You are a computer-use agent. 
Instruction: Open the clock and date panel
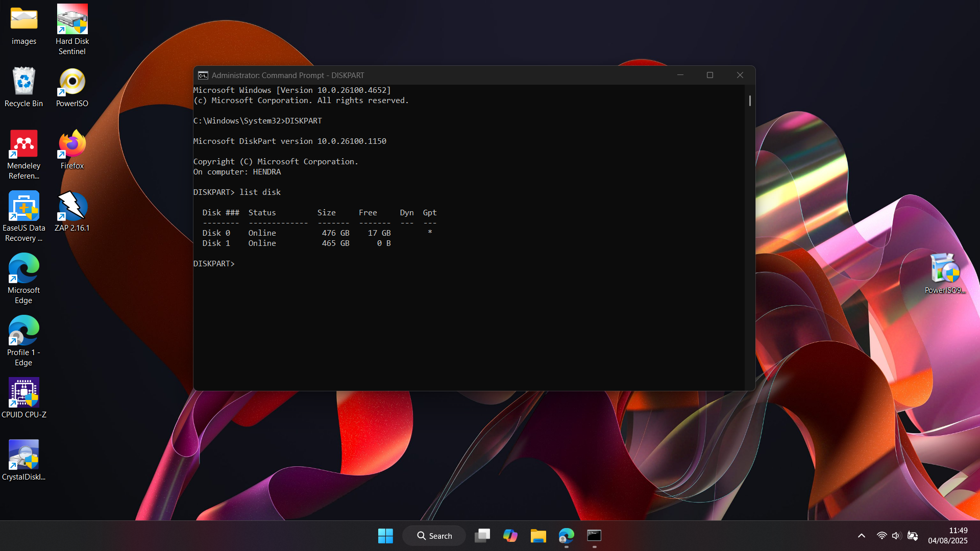point(947,536)
